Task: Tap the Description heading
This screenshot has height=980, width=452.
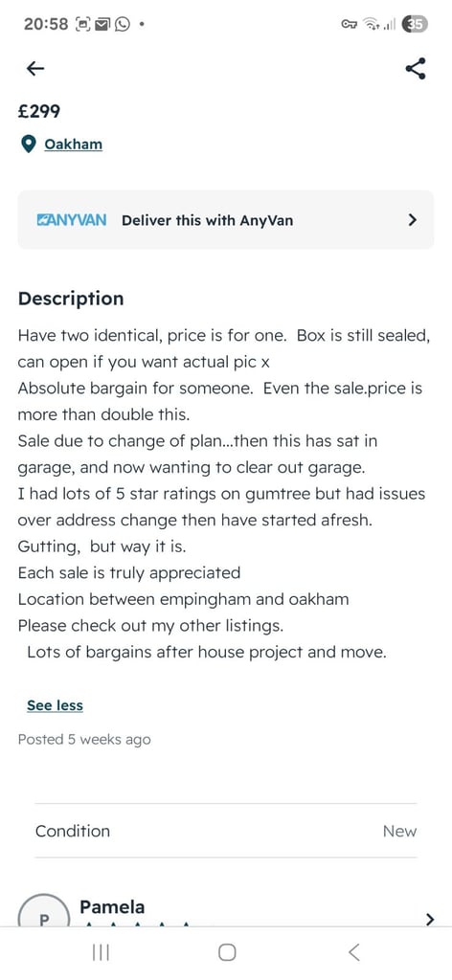Action: pyautogui.click(x=71, y=299)
